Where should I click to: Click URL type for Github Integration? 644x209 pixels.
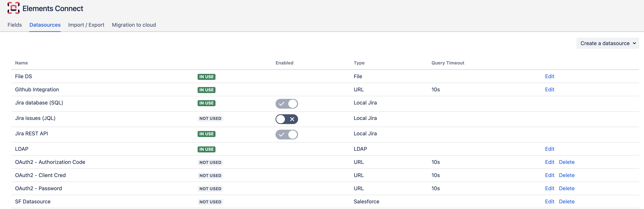[x=359, y=90]
